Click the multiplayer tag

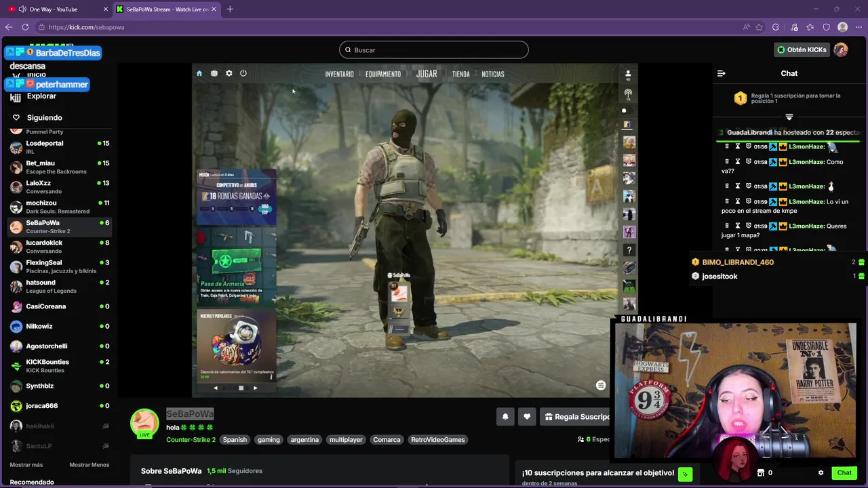(346, 440)
